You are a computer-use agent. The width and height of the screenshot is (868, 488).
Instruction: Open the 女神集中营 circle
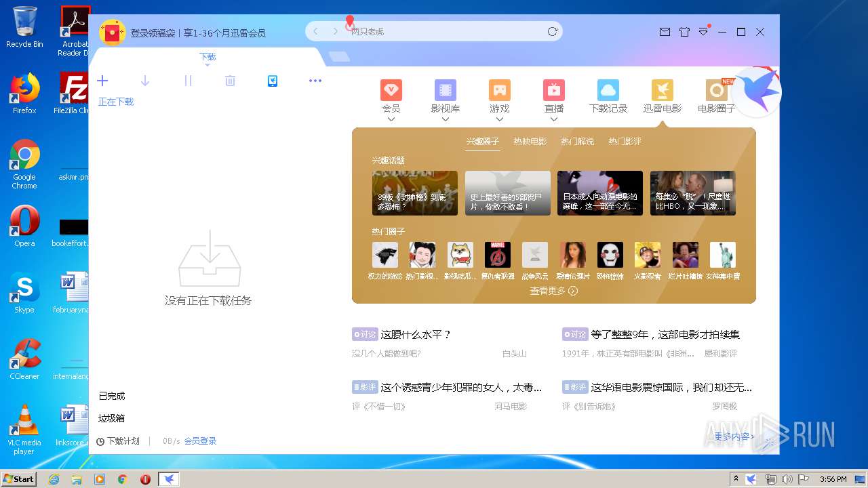pyautogui.click(x=723, y=255)
